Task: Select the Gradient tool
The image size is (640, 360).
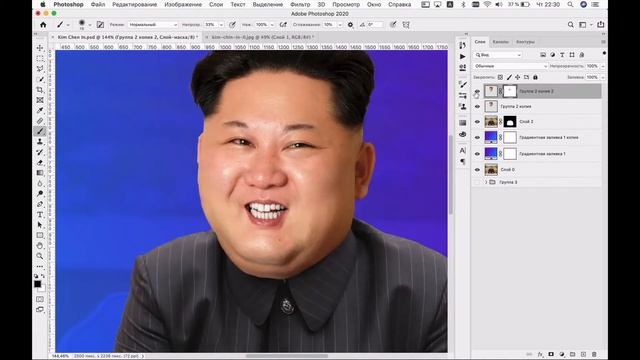Action: point(40,173)
